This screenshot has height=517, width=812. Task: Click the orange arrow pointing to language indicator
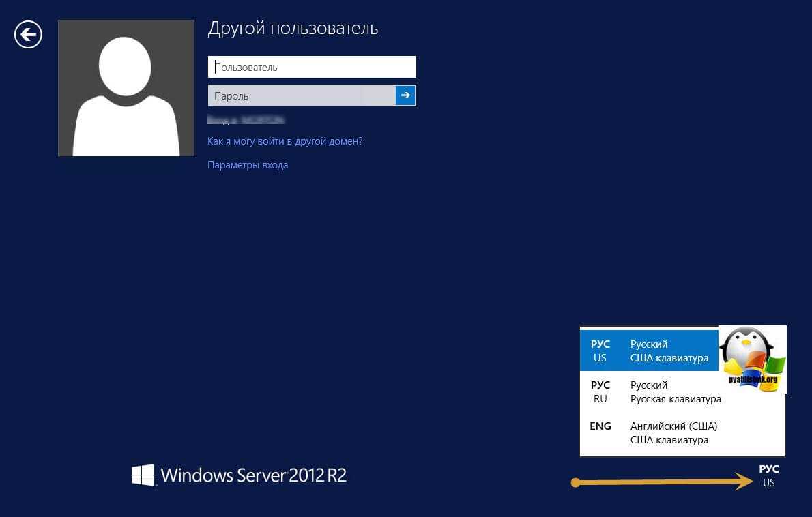pos(661,483)
